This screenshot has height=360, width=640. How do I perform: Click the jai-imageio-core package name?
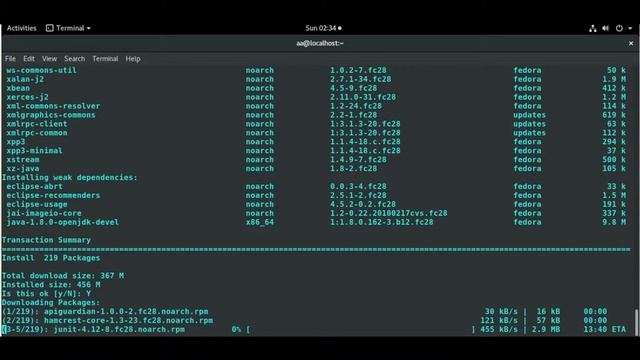pos(44,213)
